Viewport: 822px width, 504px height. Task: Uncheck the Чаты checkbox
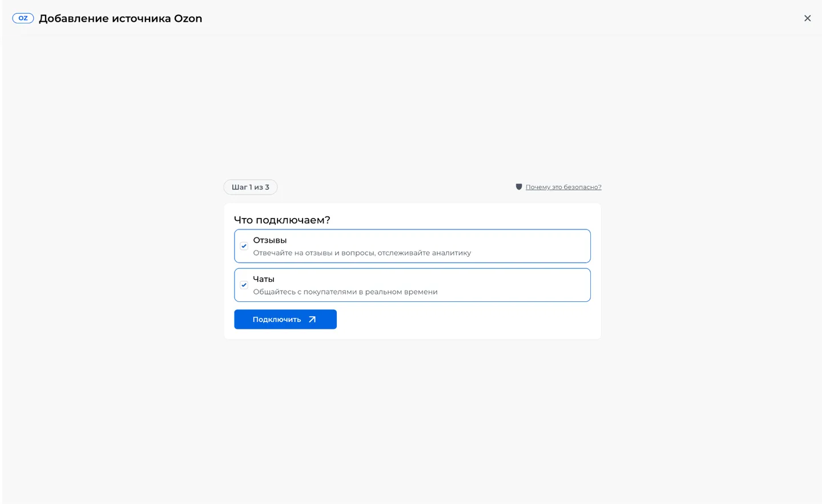point(244,285)
